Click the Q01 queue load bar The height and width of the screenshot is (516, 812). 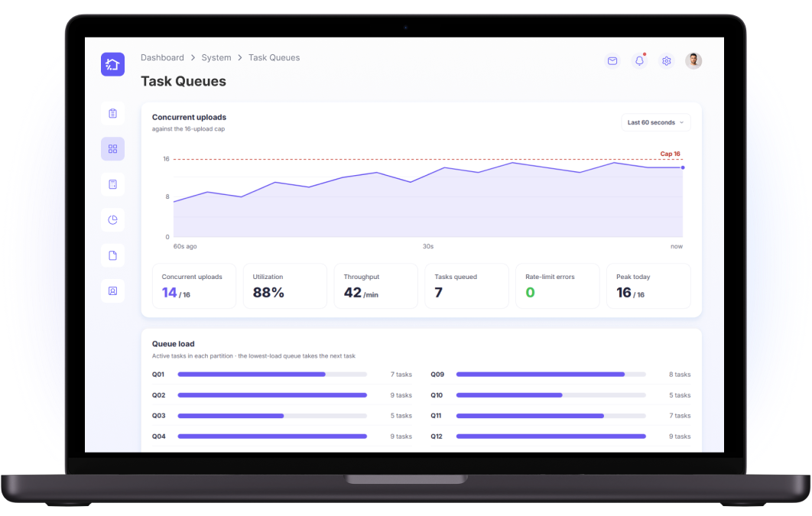coord(272,374)
